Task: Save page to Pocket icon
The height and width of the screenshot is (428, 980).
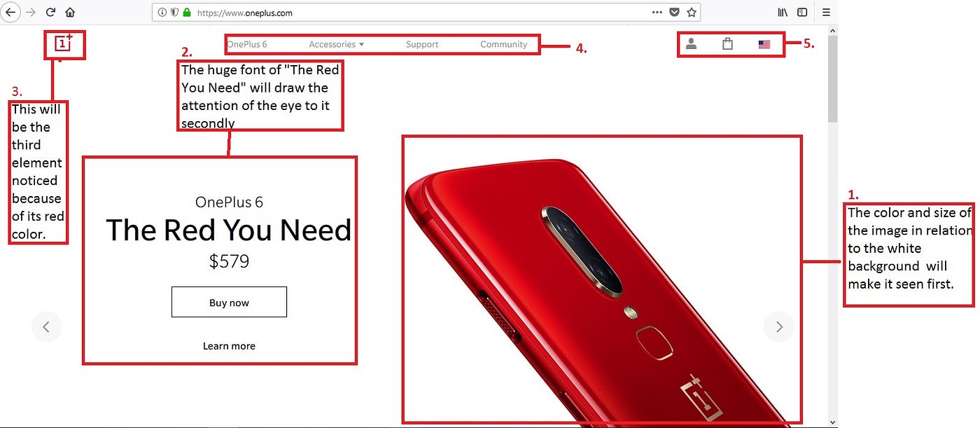Action: [674, 12]
